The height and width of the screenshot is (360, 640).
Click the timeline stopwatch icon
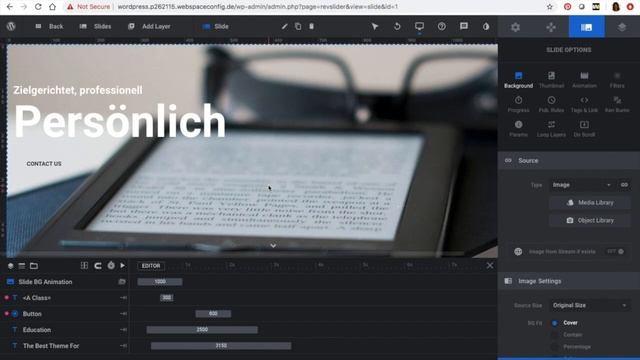point(111,266)
